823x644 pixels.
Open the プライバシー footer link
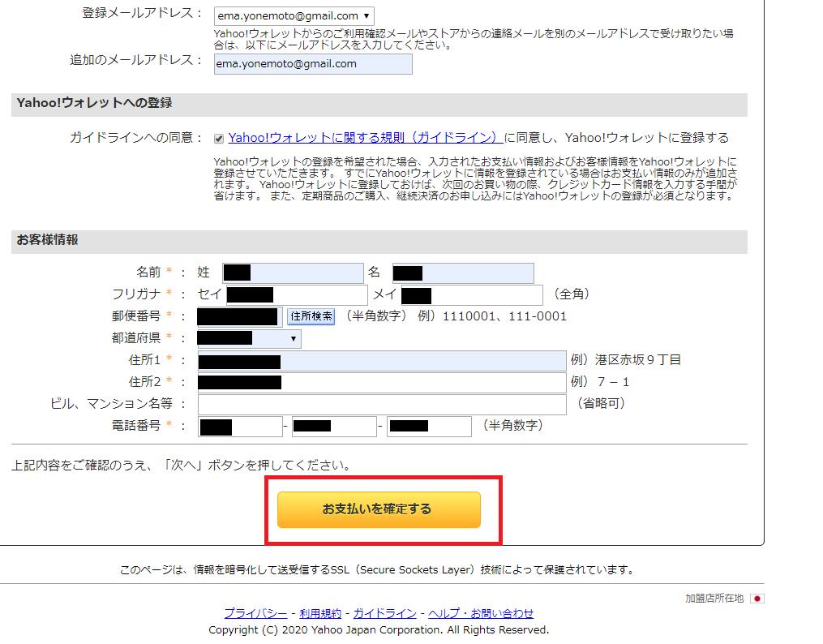[255, 613]
